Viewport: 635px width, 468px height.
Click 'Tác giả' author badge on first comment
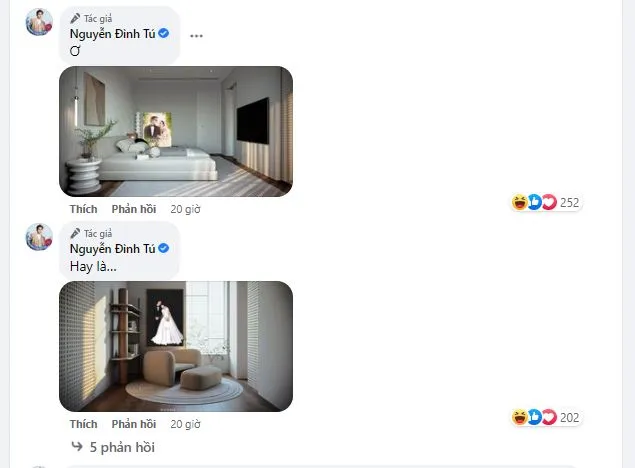pyautogui.click(x=91, y=19)
